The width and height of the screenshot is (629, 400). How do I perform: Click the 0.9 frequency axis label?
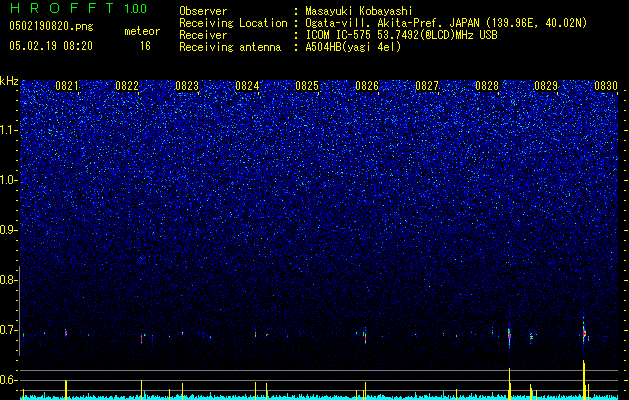(x=8, y=230)
